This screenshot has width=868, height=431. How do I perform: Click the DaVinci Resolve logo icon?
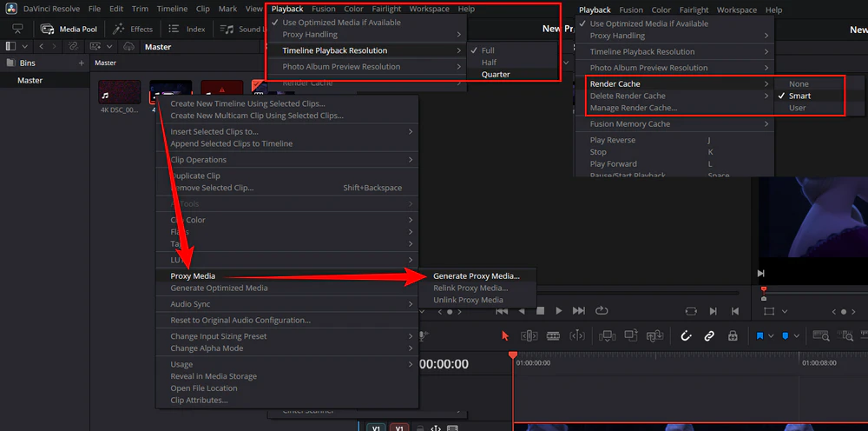(11, 9)
